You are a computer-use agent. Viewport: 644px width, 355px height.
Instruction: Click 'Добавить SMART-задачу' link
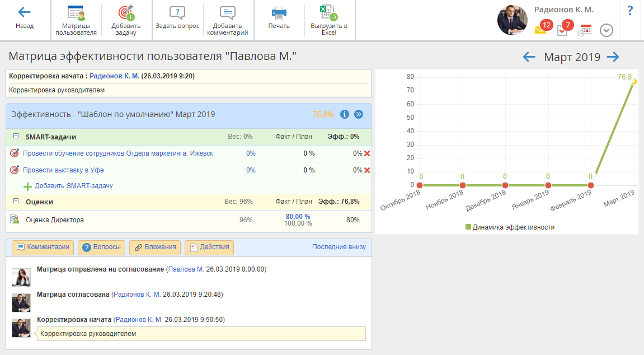(73, 186)
